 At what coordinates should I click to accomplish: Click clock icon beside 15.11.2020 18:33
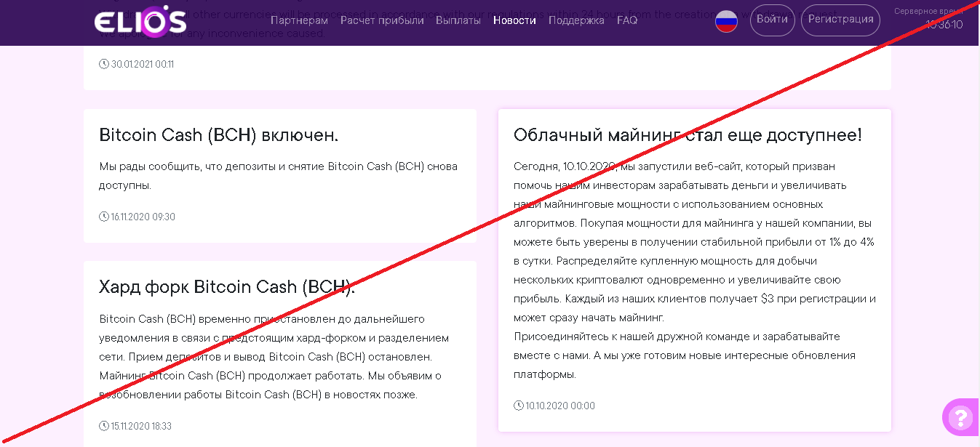pyautogui.click(x=104, y=426)
